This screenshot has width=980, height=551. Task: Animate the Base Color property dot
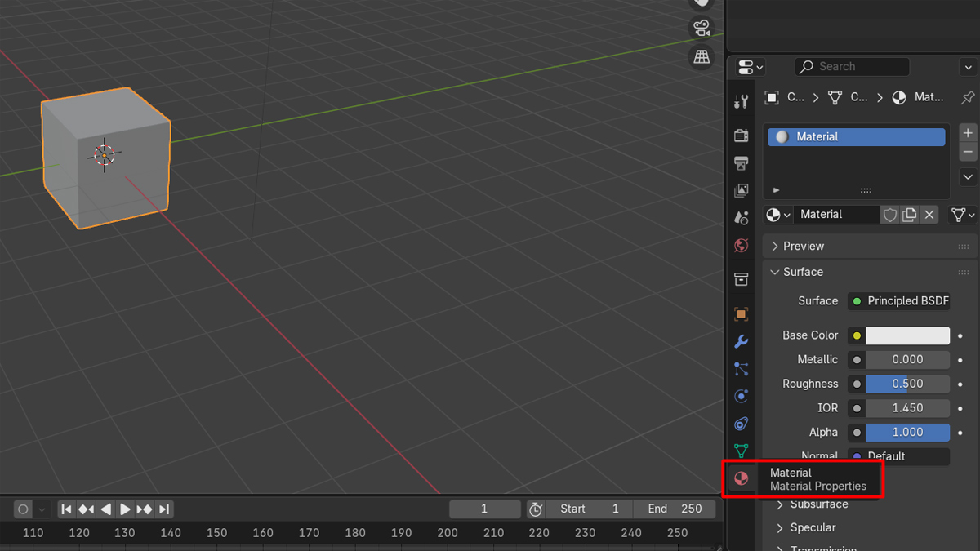pyautogui.click(x=960, y=335)
